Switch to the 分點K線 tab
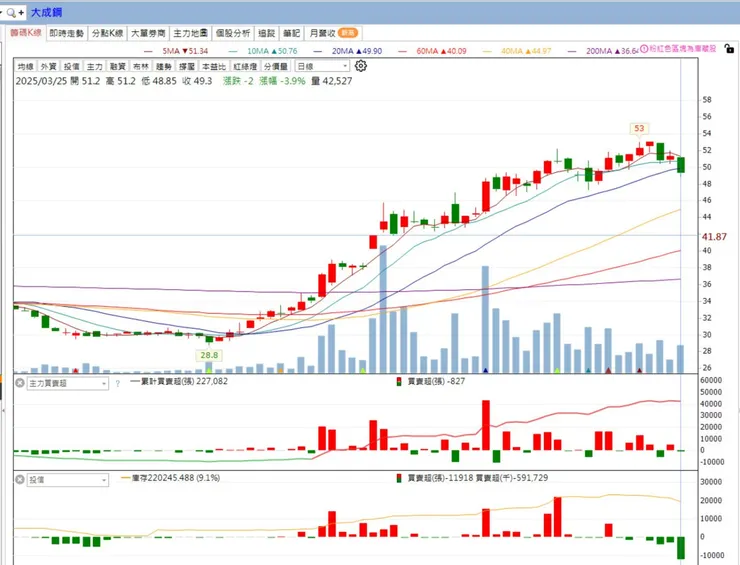 108,33
